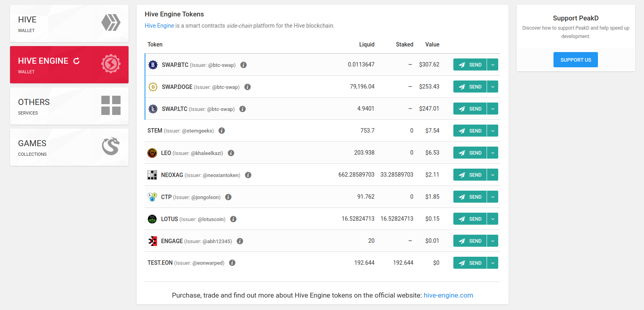The image size is (644, 310).
Task: Open the hive-engine.com website link
Action: [x=448, y=295]
